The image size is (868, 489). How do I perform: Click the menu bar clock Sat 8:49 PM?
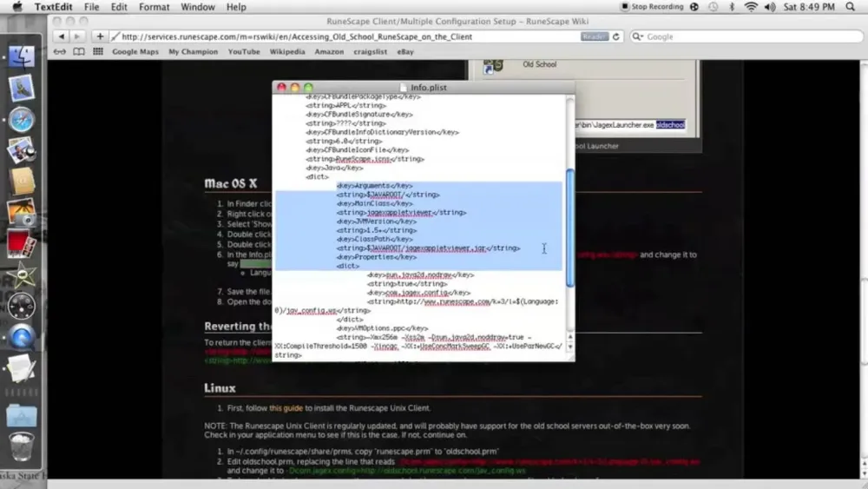tap(809, 7)
